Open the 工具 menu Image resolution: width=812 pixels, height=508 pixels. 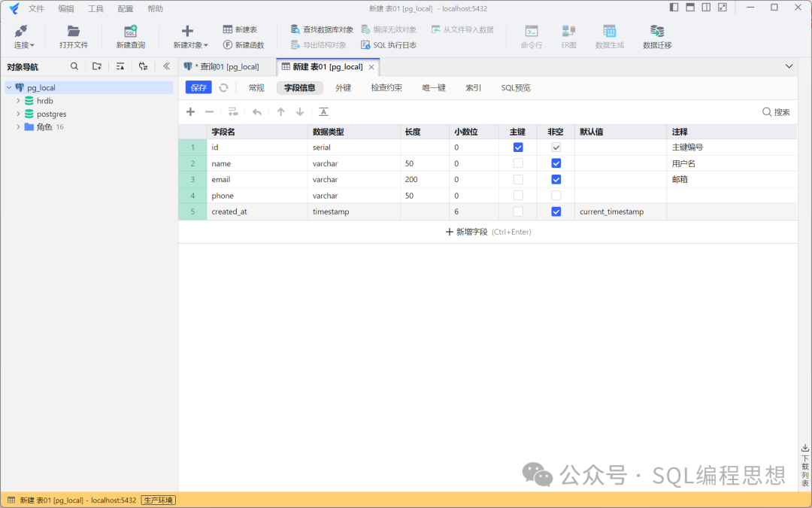[95, 8]
